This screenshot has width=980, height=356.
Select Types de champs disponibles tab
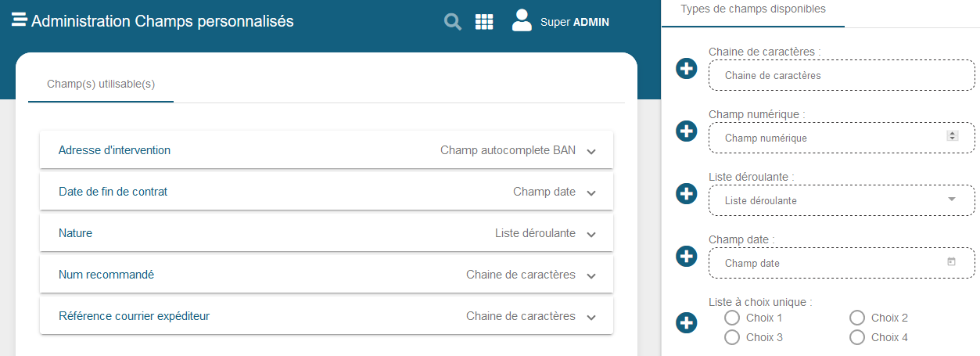coord(753,9)
